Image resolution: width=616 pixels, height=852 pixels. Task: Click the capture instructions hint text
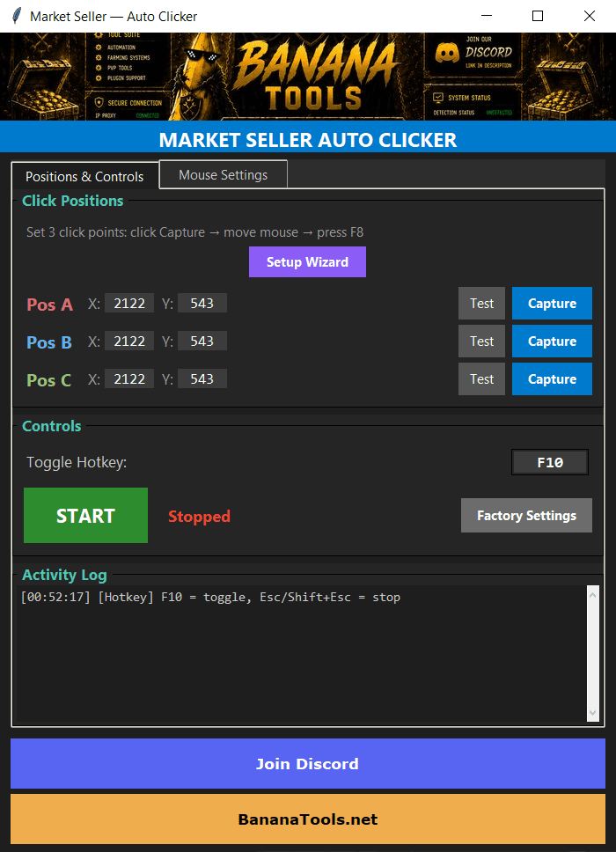click(195, 232)
